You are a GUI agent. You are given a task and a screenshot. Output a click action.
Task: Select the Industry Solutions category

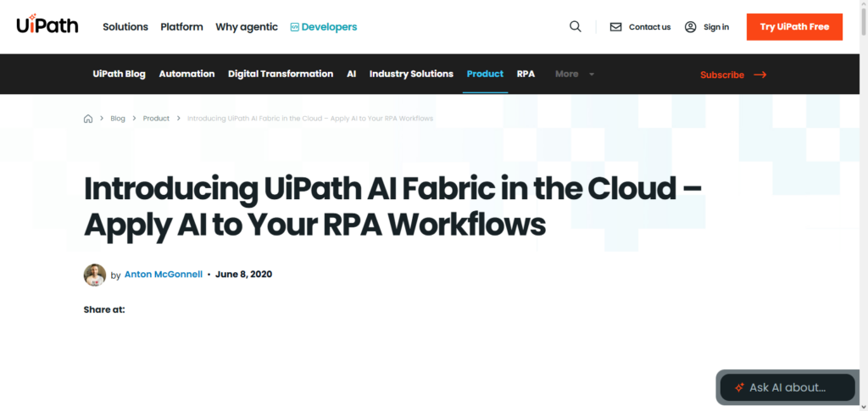coord(411,74)
